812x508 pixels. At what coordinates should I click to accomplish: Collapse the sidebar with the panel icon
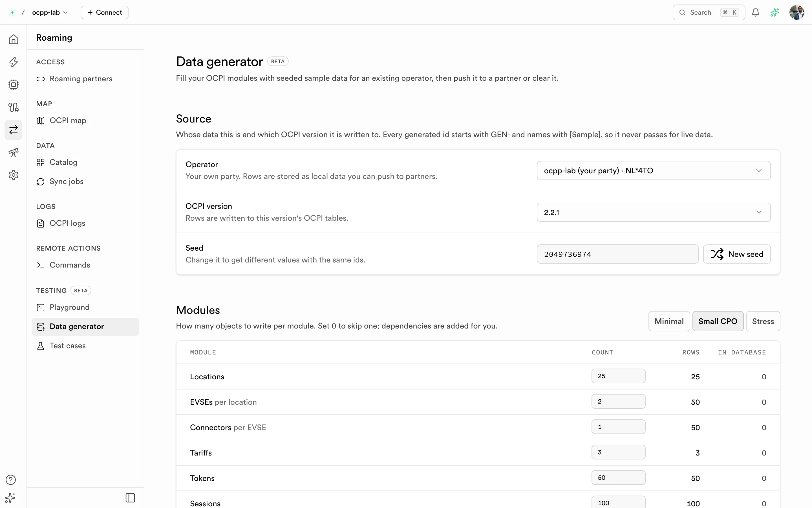coord(130,498)
